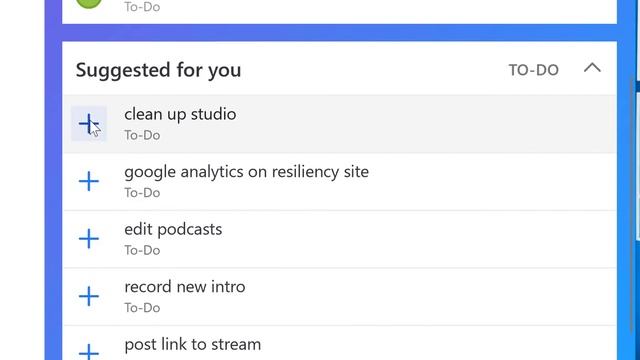Open the 'clean up studio' task title
The height and width of the screenshot is (360, 640).
(180, 114)
